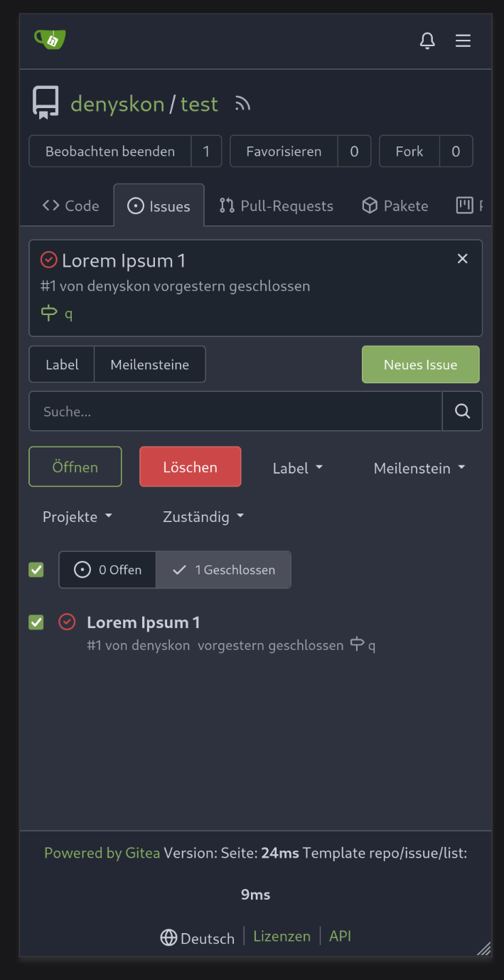Click the red Löschen button
Image resolution: width=504 pixels, height=980 pixels.
pyautogui.click(x=191, y=467)
